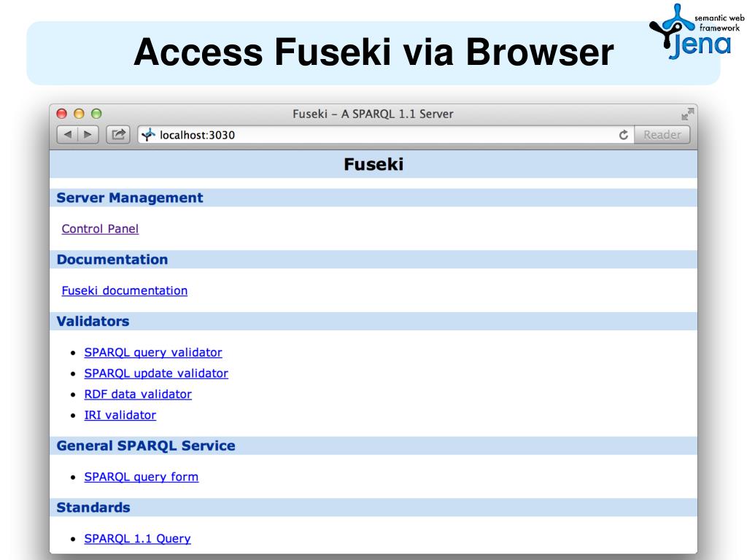
Task: Click the reload page icon
Action: point(623,135)
